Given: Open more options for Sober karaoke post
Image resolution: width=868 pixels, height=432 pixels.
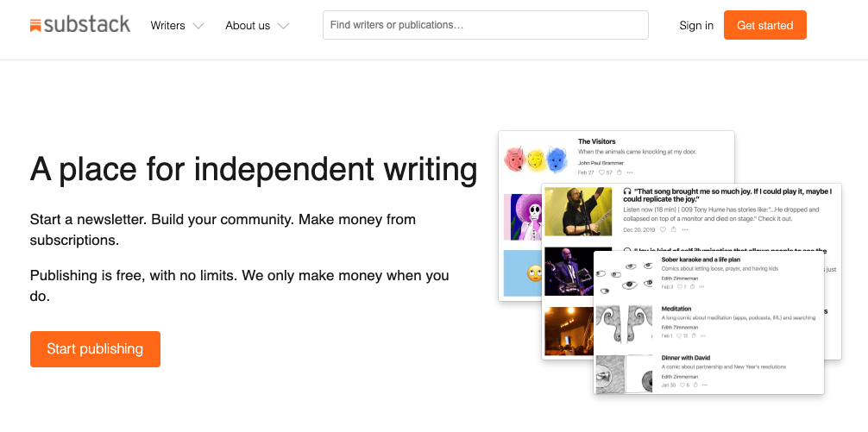Looking at the screenshot, I should [x=702, y=287].
